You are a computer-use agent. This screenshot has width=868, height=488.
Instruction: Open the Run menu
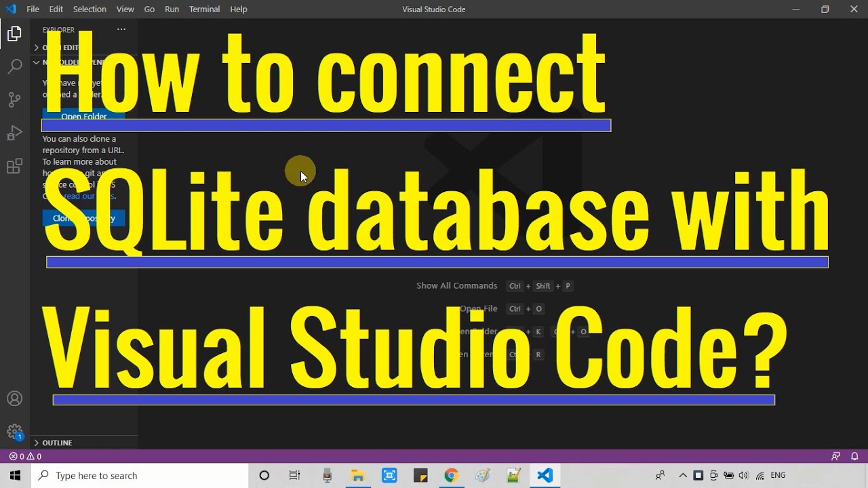(x=172, y=9)
